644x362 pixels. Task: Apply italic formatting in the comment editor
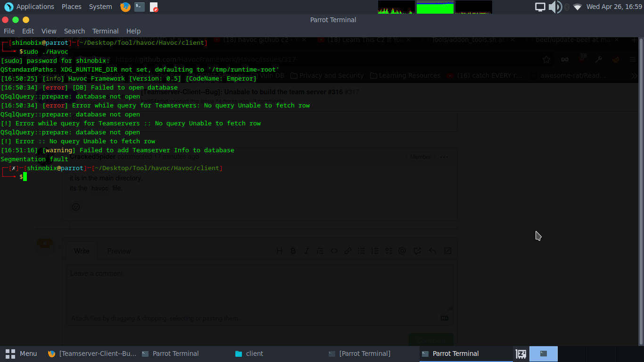click(306, 251)
